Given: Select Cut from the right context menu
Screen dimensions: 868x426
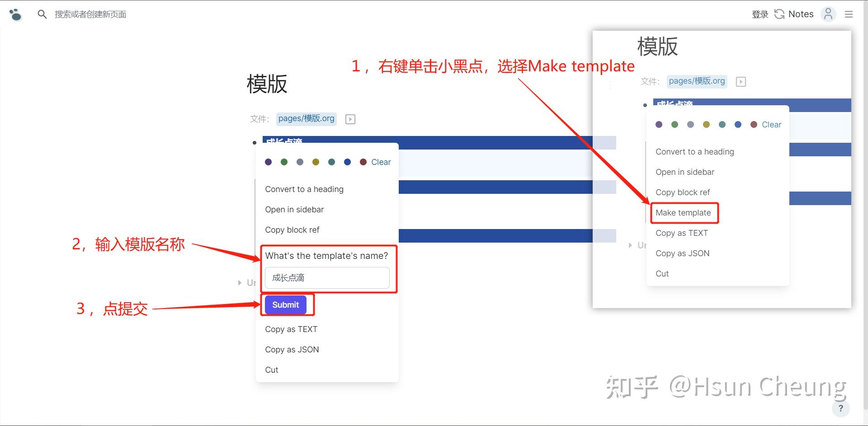Looking at the screenshot, I should point(662,273).
